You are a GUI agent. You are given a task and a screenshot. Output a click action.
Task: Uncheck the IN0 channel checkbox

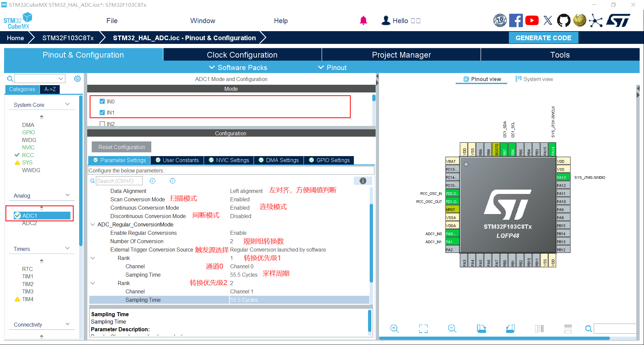point(102,101)
